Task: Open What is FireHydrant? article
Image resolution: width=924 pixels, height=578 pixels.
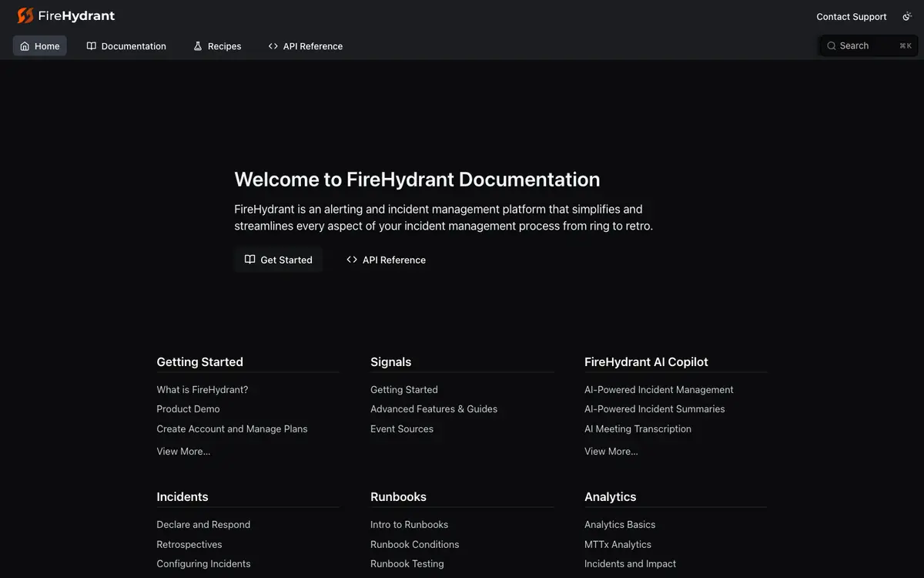Action: point(203,390)
